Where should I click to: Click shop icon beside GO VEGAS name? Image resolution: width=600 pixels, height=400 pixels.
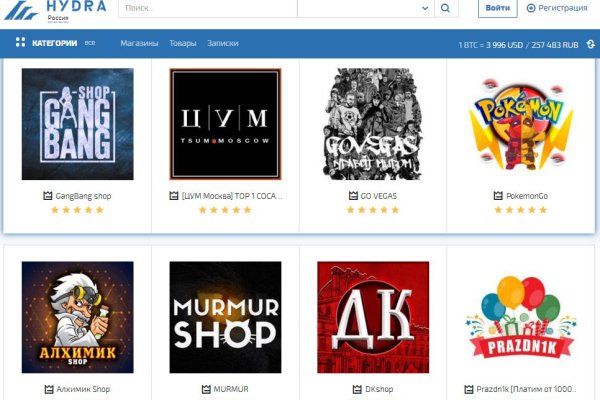point(353,196)
